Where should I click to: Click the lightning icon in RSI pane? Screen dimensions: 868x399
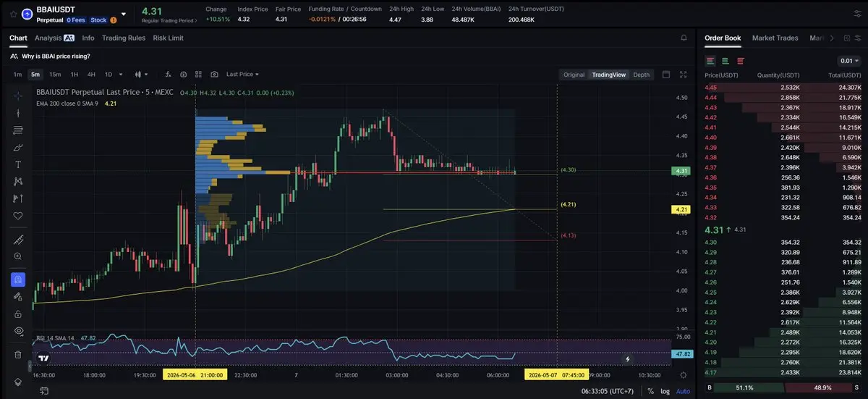[627, 358]
